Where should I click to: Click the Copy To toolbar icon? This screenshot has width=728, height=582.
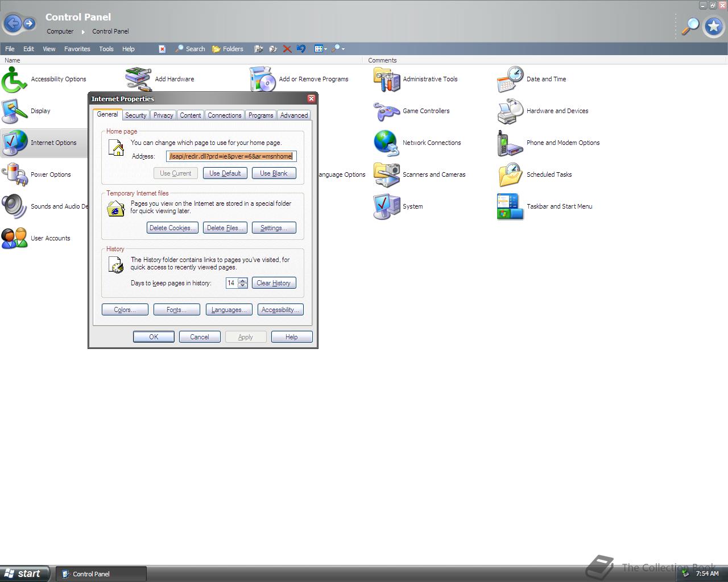point(273,49)
